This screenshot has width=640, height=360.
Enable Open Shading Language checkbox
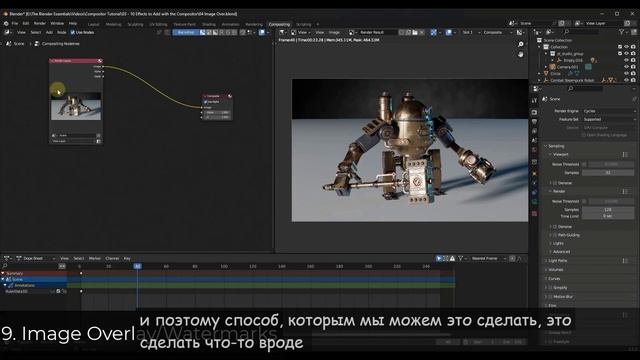pyautogui.click(x=584, y=135)
